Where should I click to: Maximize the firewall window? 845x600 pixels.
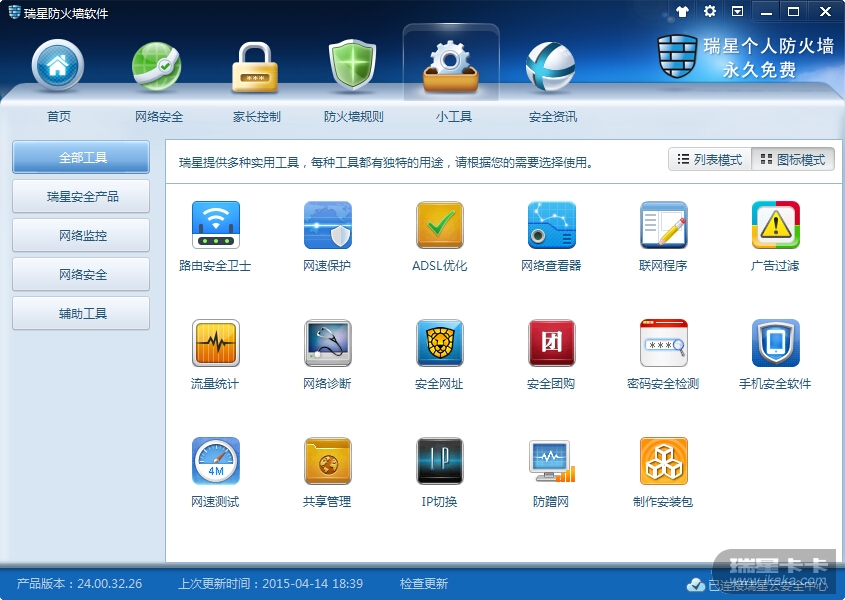click(793, 11)
